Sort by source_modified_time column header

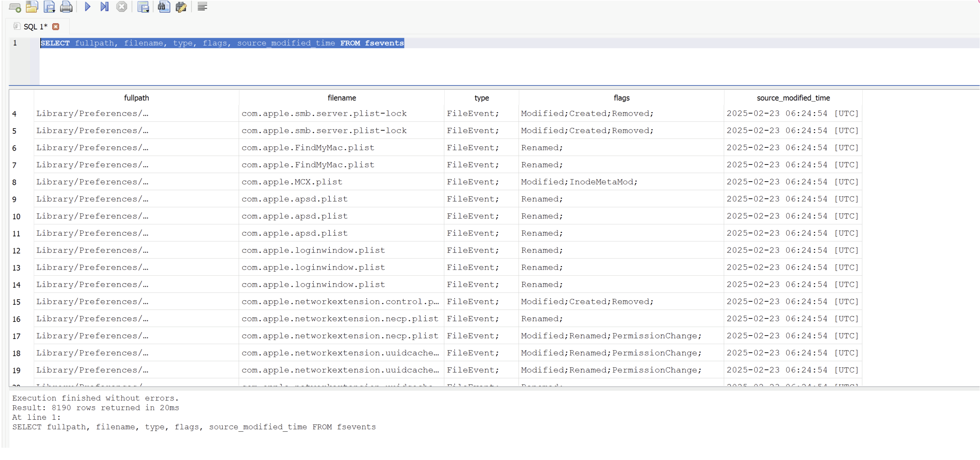tap(793, 98)
